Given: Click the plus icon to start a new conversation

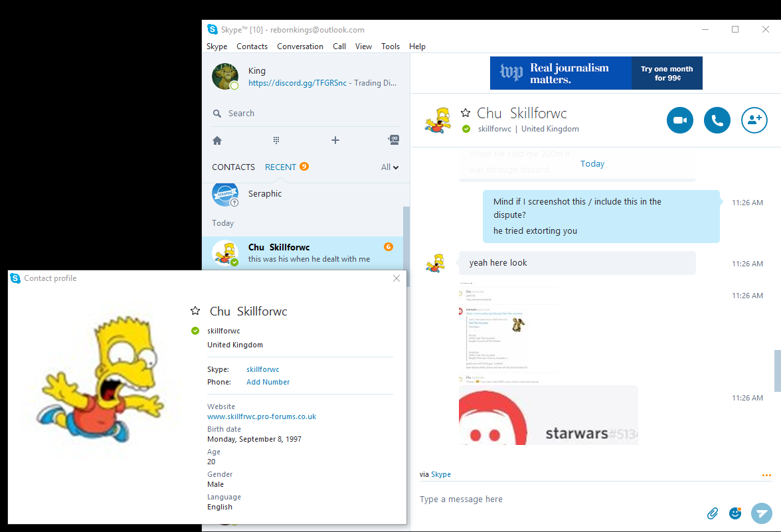Looking at the screenshot, I should [x=335, y=141].
